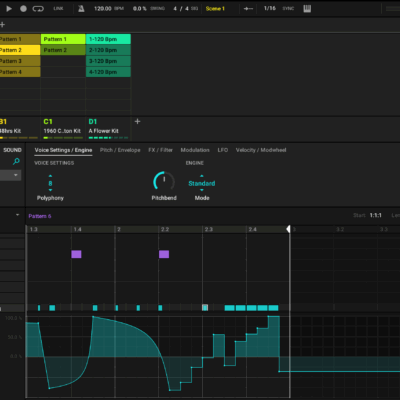Screen dimensions: 400x400
Task: Select the purple note at 1.4
Action: [76, 254]
